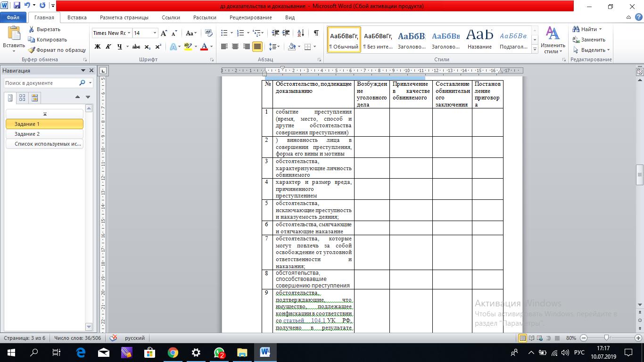Open Find (Найти) search

coord(587,29)
